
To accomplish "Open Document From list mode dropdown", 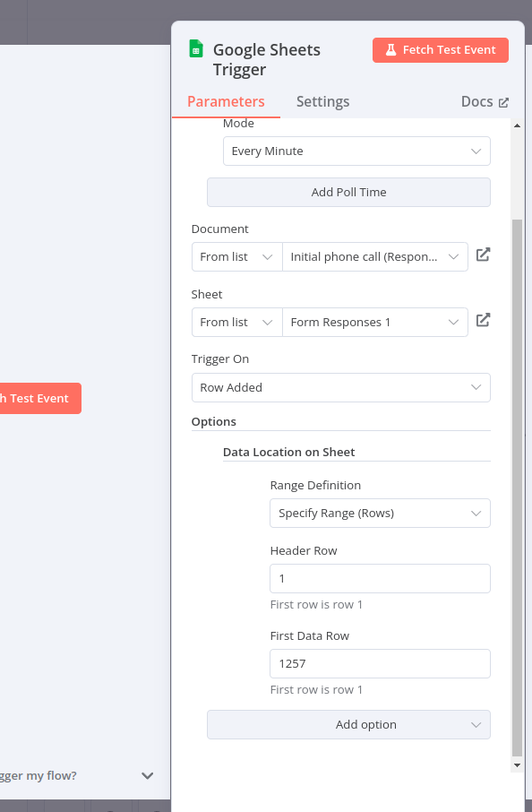I will coord(237,257).
